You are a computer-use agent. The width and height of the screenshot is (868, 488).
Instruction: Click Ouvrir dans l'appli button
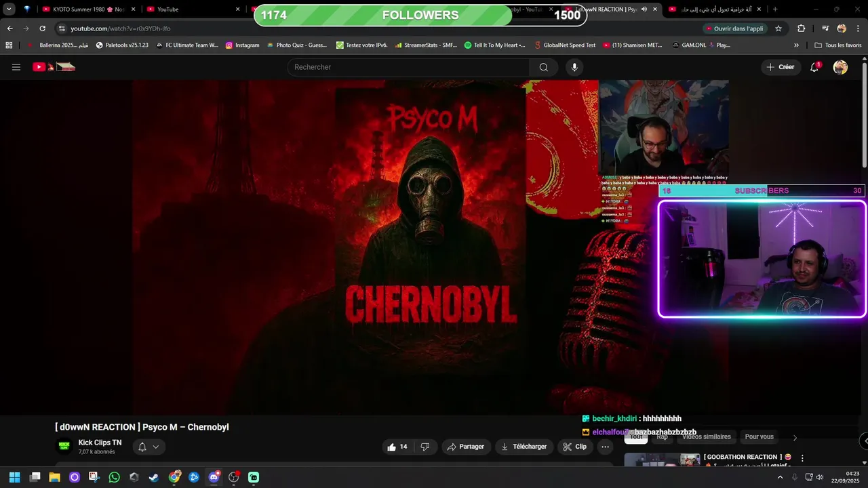click(x=734, y=28)
